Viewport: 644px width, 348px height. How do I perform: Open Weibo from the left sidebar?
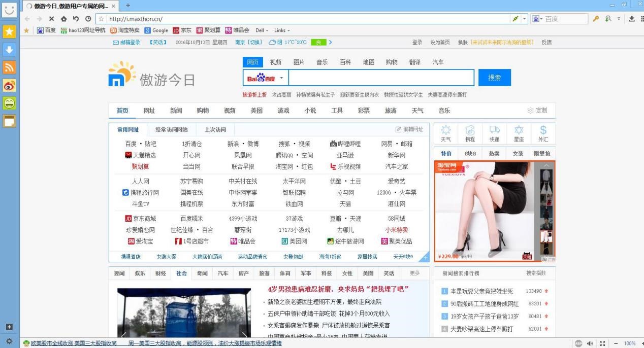coord(9,86)
